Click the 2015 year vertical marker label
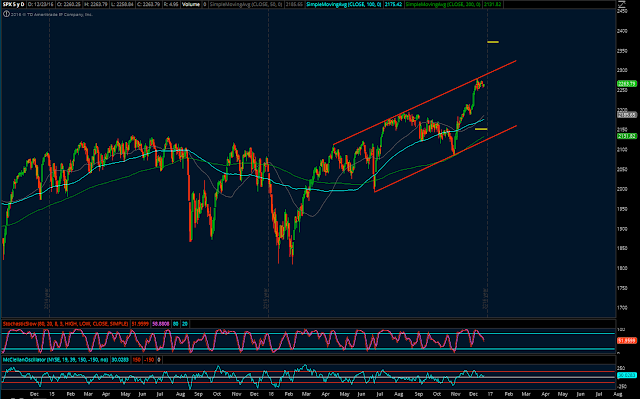 (266, 299)
